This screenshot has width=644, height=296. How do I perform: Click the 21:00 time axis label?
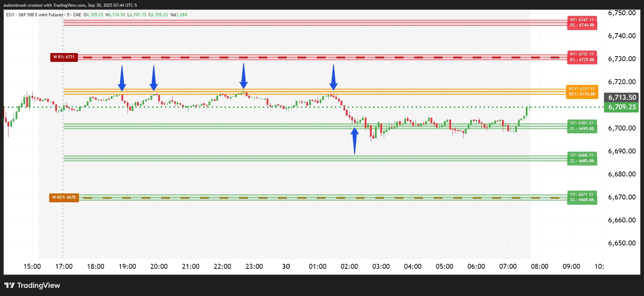point(191,266)
